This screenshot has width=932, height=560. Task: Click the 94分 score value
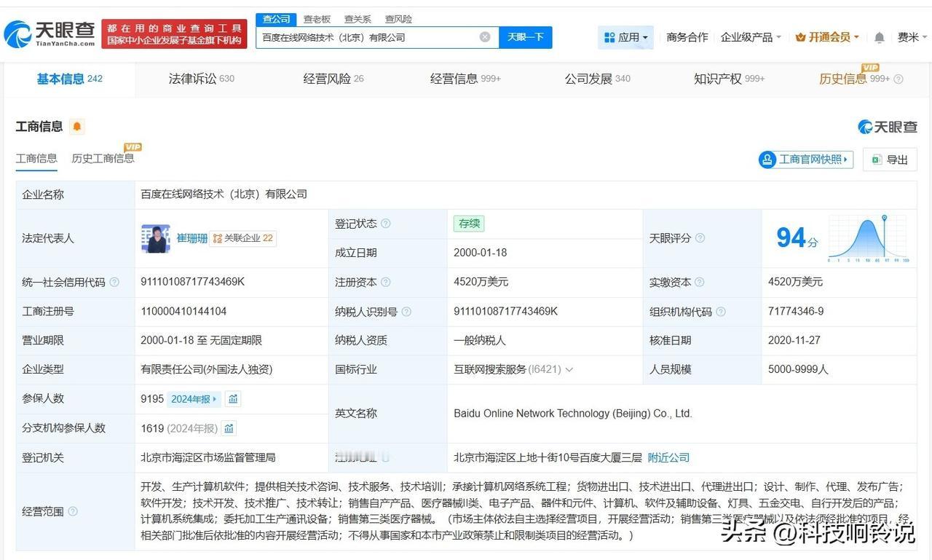click(797, 238)
